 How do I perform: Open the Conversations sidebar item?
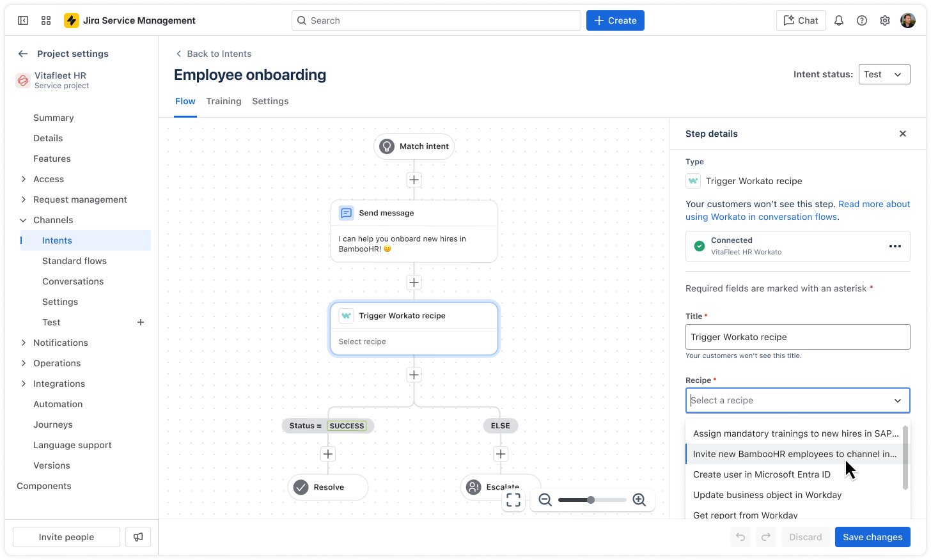(73, 281)
